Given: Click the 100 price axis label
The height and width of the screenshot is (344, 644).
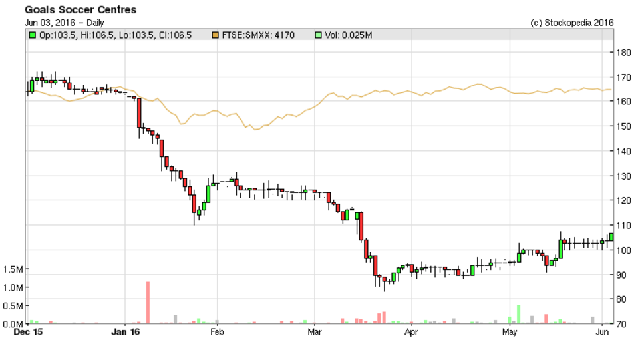Looking at the screenshot, I should coord(623,250).
